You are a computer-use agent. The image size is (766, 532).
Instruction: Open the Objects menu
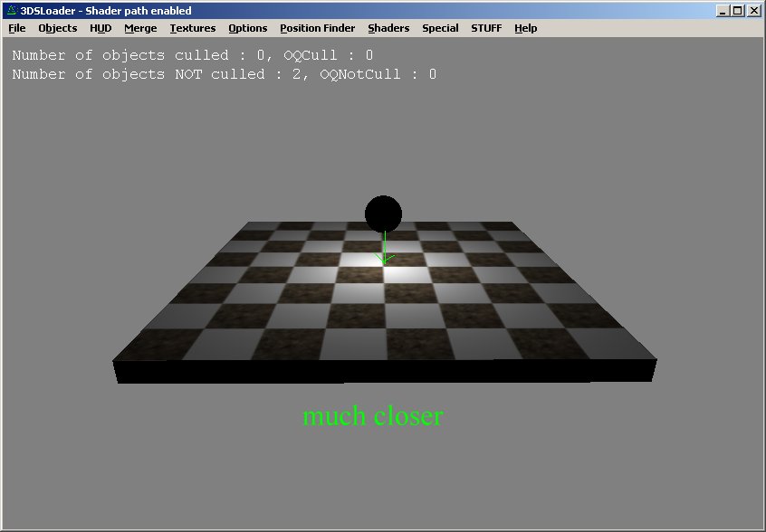click(58, 28)
